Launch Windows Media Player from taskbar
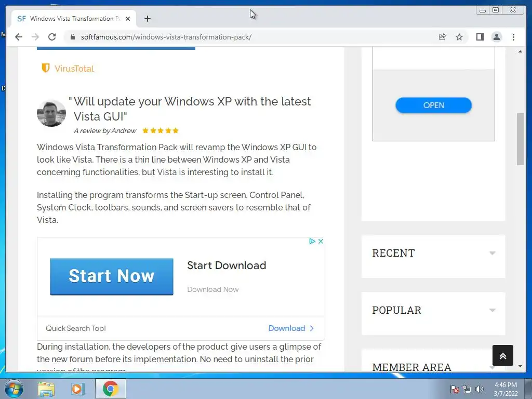Screen dimensions: 532x399 click(x=78, y=389)
